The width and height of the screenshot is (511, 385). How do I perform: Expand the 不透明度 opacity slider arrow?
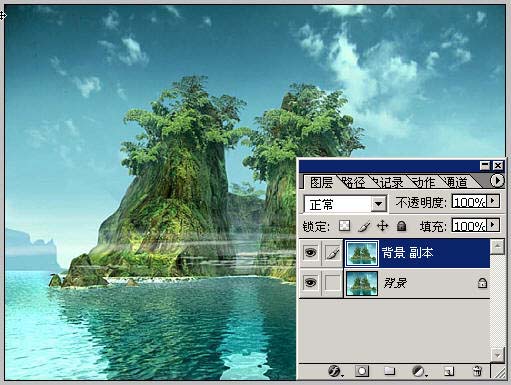pos(493,201)
